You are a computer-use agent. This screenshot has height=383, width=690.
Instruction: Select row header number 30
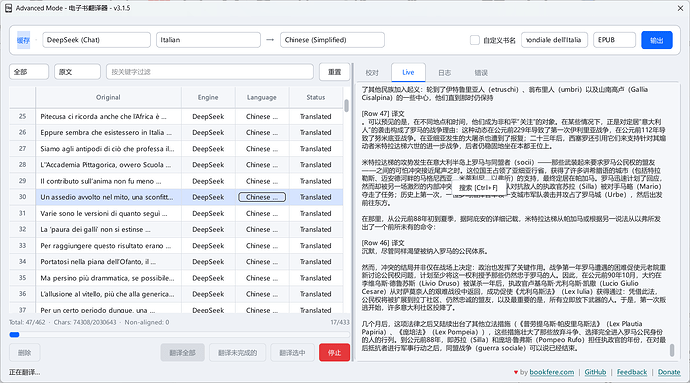click(22, 197)
